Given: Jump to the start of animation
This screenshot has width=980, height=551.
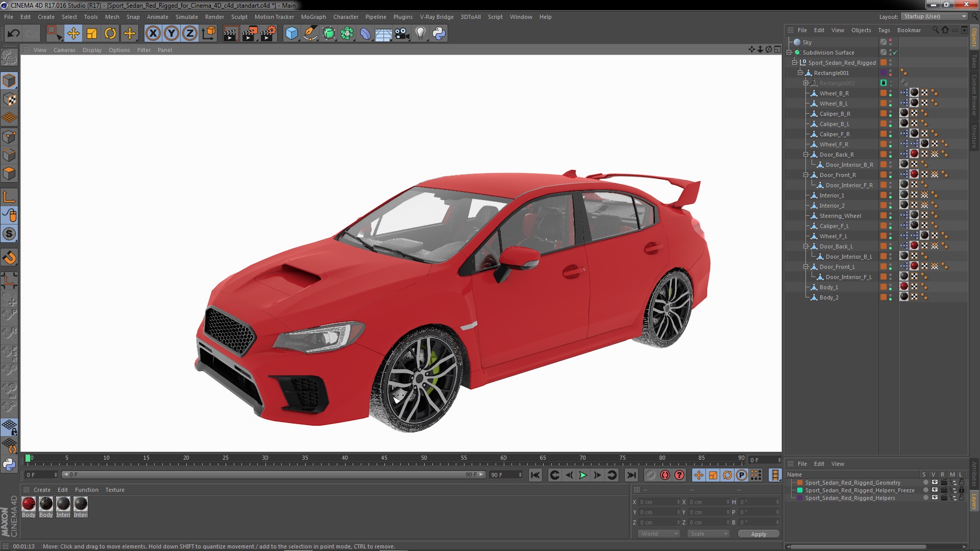Looking at the screenshot, I should 535,475.
